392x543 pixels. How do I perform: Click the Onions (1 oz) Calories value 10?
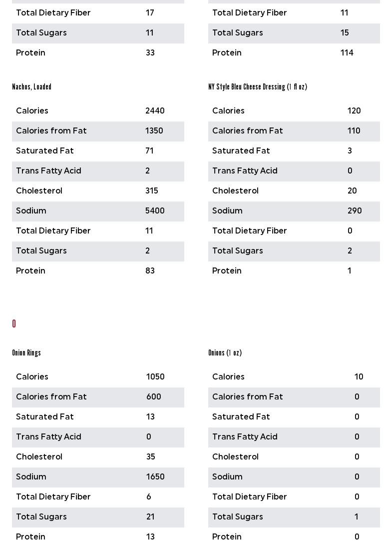[359, 377]
